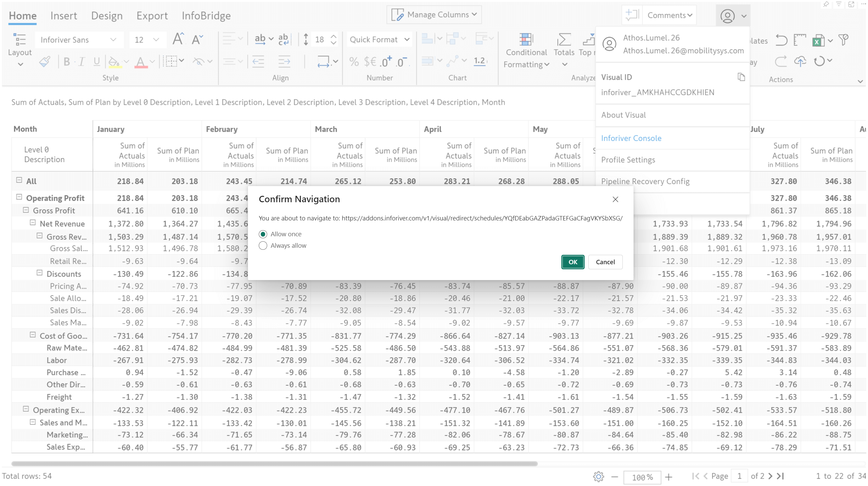
Task: Collapse the Net Revenue row
Action: coord(32,223)
